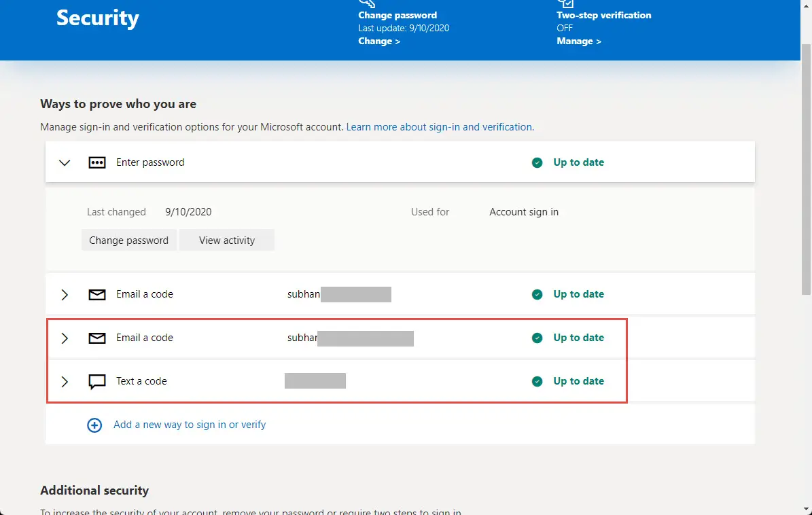
Task: Click the plus icon to add sign-in method
Action: [x=94, y=425]
